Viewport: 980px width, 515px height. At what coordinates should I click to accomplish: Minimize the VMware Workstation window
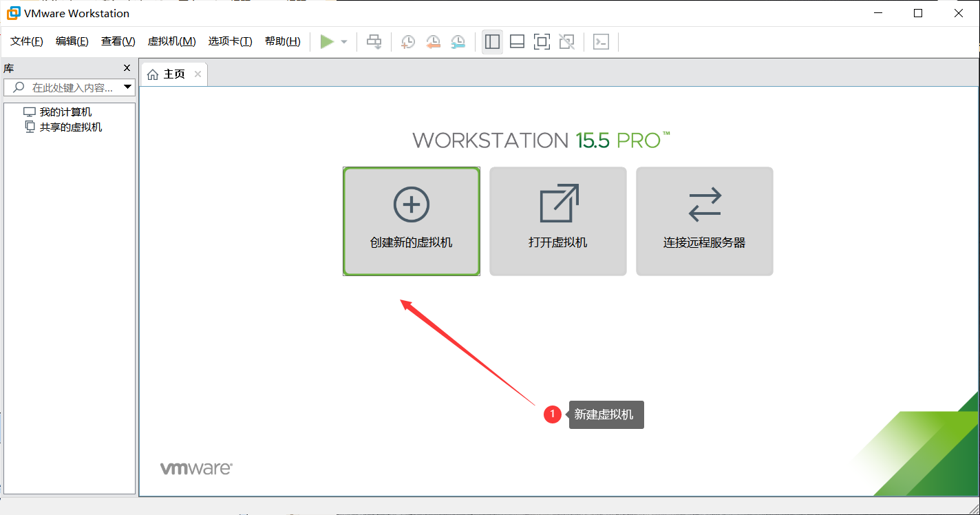pyautogui.click(x=877, y=13)
